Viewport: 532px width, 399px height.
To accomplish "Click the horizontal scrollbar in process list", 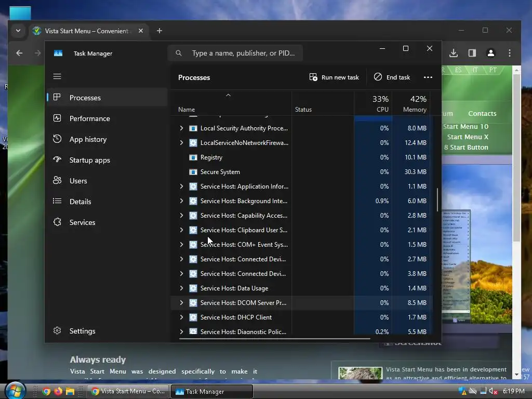I will click(x=274, y=338).
